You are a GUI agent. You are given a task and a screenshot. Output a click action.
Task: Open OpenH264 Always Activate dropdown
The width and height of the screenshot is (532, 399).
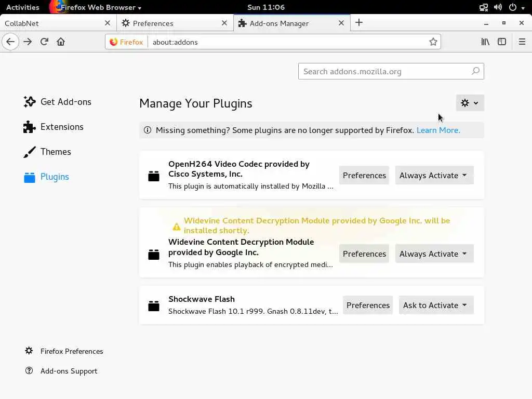434,175
